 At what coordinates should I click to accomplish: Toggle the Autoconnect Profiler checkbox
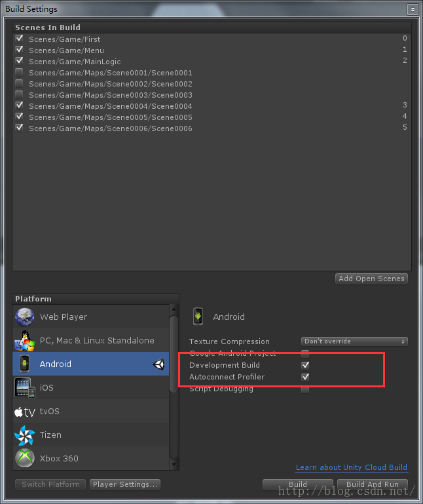(x=305, y=377)
